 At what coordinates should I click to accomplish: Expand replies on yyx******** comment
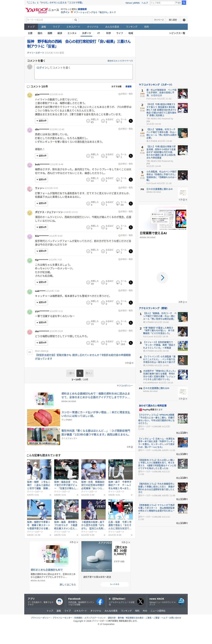coord(41,323)
